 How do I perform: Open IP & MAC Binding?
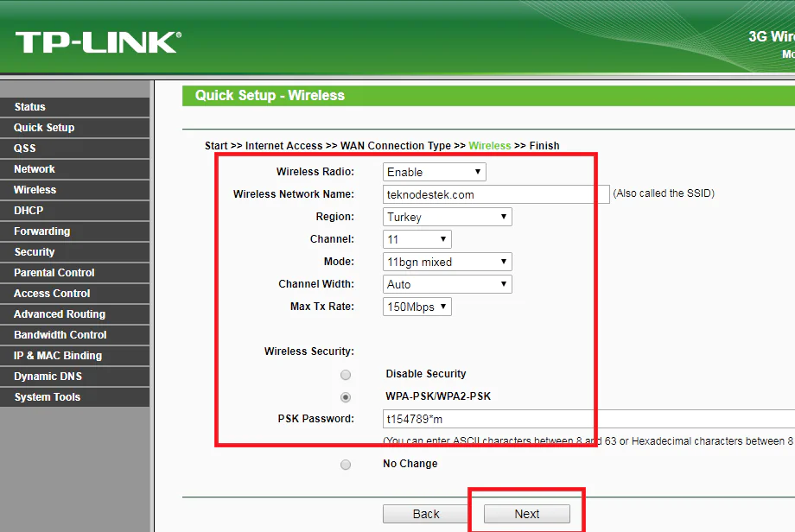point(75,356)
